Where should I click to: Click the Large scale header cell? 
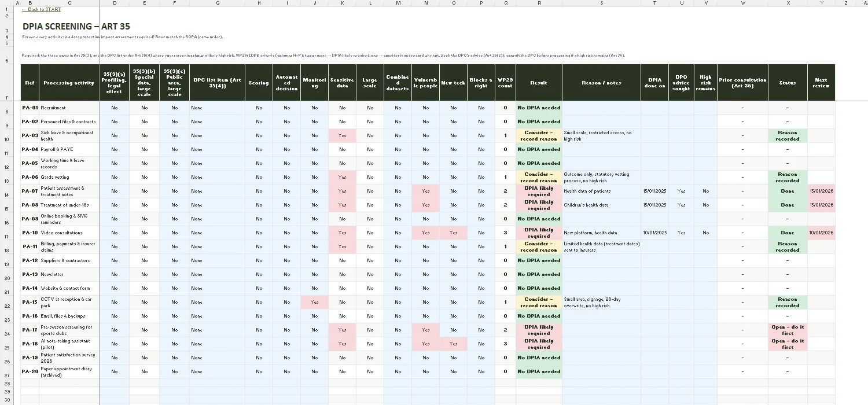370,83
